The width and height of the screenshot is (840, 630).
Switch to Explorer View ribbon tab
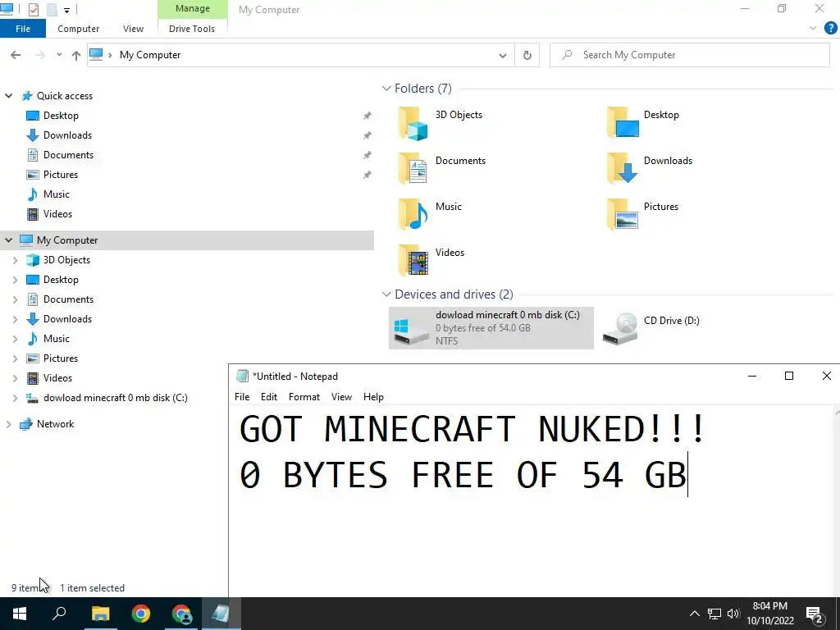[133, 29]
